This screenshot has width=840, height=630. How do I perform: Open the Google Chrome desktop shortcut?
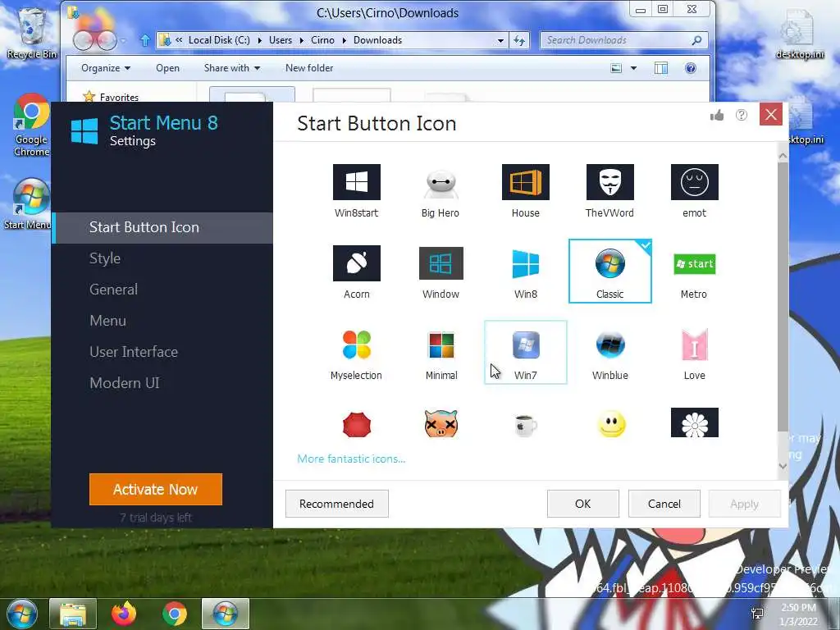coord(31,126)
